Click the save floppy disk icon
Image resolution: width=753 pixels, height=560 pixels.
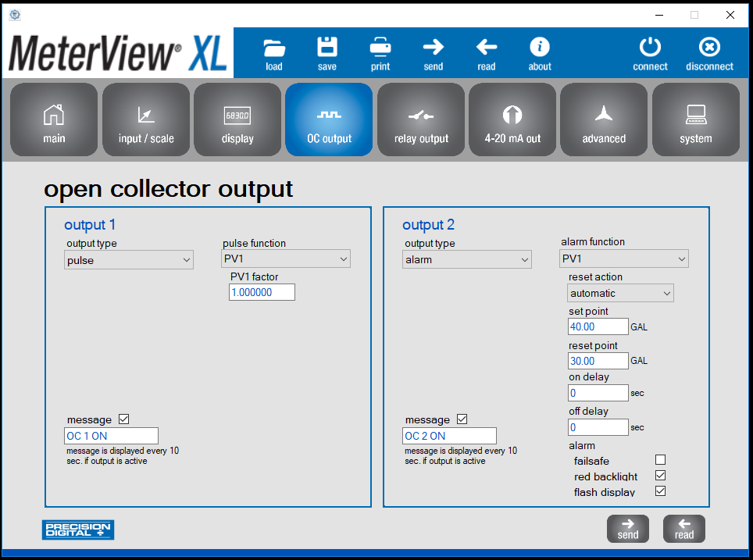click(327, 47)
